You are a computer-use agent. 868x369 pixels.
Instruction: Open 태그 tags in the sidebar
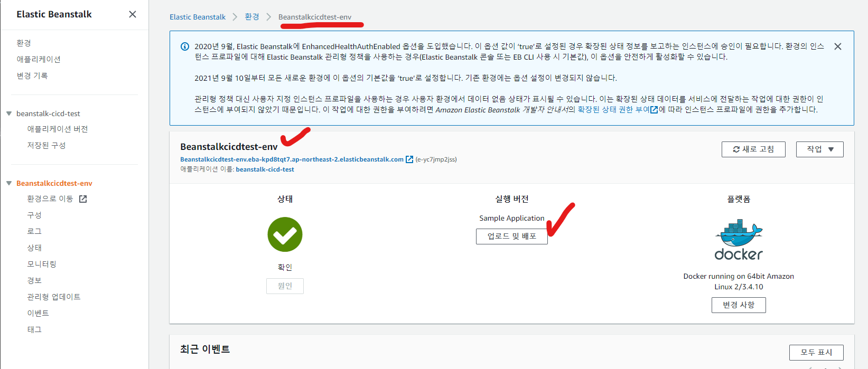coord(34,329)
